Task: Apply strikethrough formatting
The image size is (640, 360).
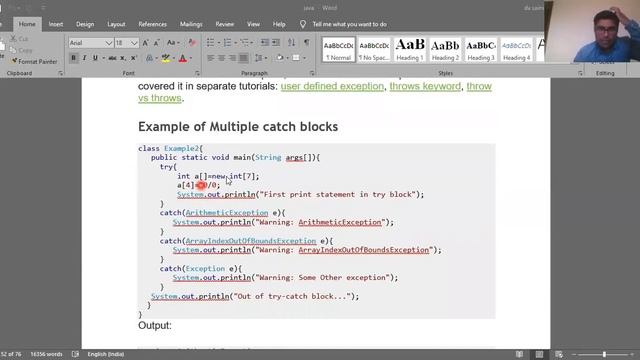Action: pos(112,58)
